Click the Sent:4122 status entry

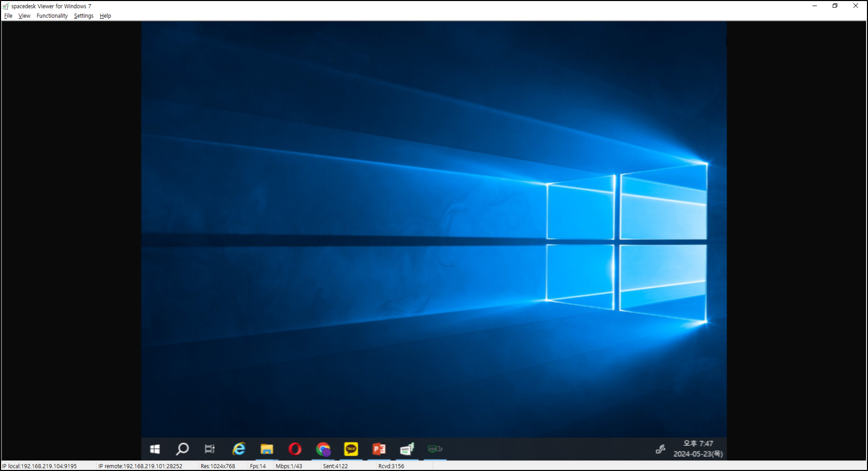[335, 466]
